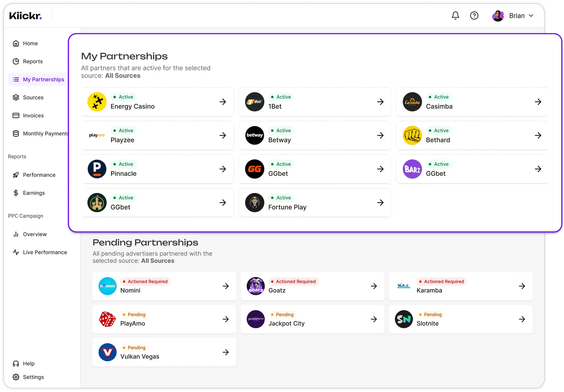Open Settings gear at sidebar bottom
Viewport: 564px width, 392px height.
(x=16, y=377)
